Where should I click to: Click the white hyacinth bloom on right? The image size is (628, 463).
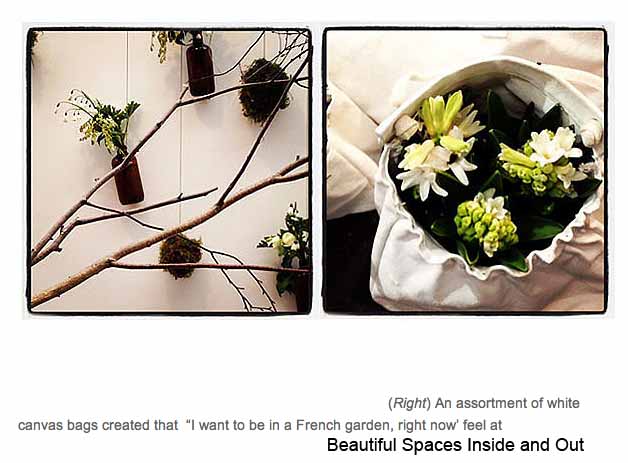[555, 146]
